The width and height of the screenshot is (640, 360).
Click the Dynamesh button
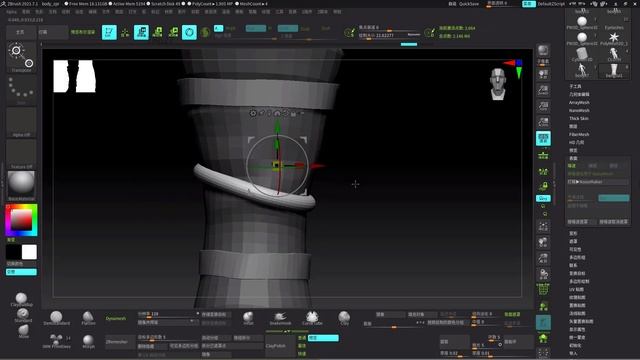coord(116,318)
